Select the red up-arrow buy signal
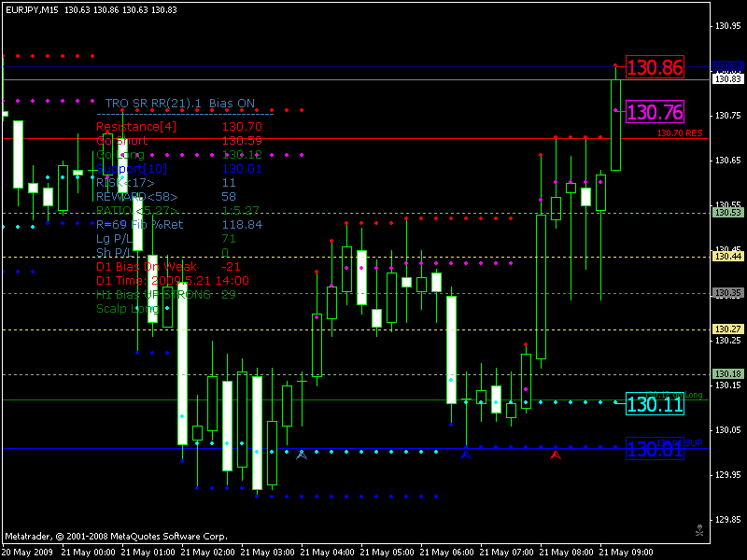This screenshot has width=747, height=560. pyautogui.click(x=557, y=454)
